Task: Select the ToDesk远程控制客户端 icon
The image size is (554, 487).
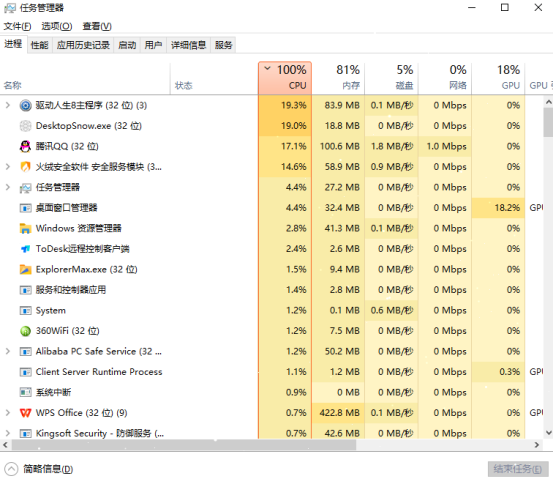Action: [25, 249]
